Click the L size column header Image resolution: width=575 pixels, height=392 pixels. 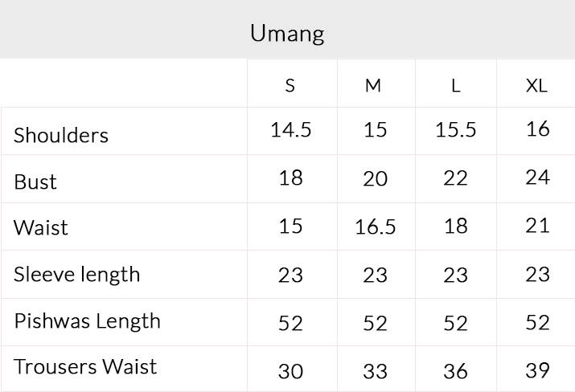[x=455, y=85]
